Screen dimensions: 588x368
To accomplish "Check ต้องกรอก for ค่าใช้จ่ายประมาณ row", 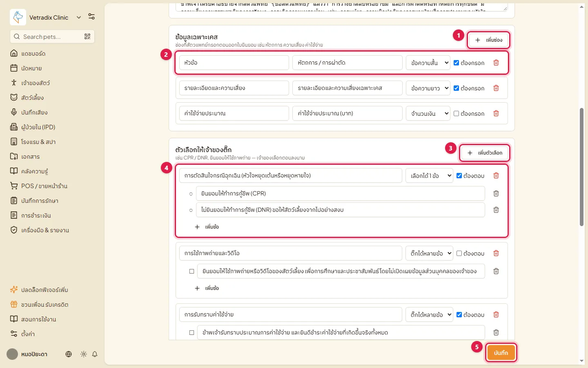I will point(457,113).
